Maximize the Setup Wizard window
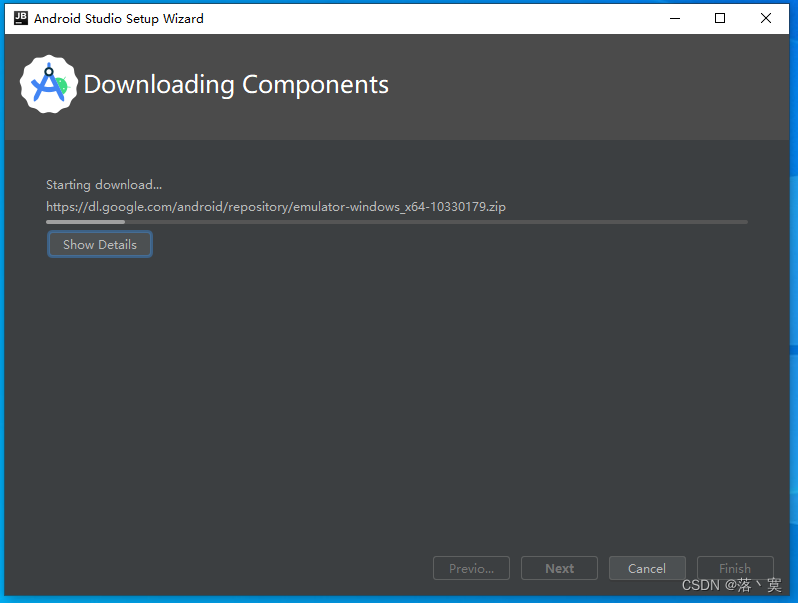This screenshot has height=603, width=798. pos(720,18)
